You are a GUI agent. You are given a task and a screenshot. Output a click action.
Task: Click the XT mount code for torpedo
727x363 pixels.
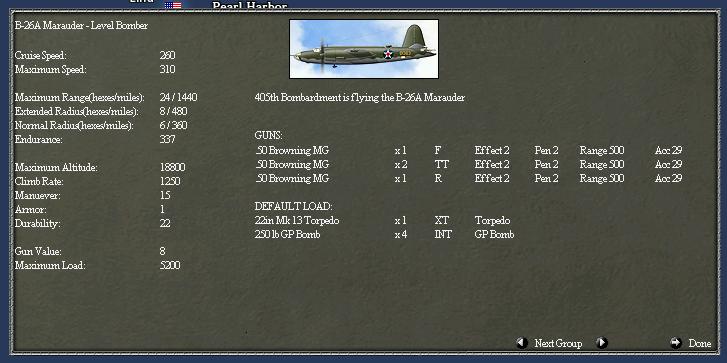(441, 221)
